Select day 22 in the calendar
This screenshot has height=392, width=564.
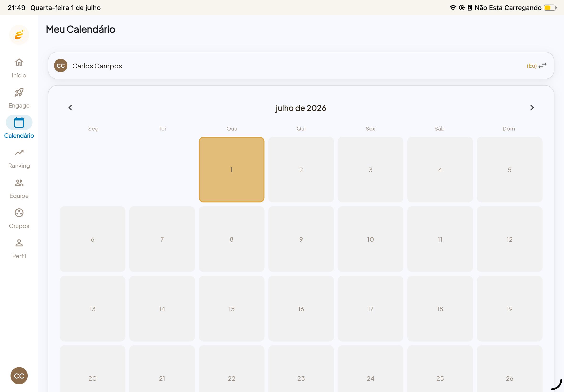232,369
